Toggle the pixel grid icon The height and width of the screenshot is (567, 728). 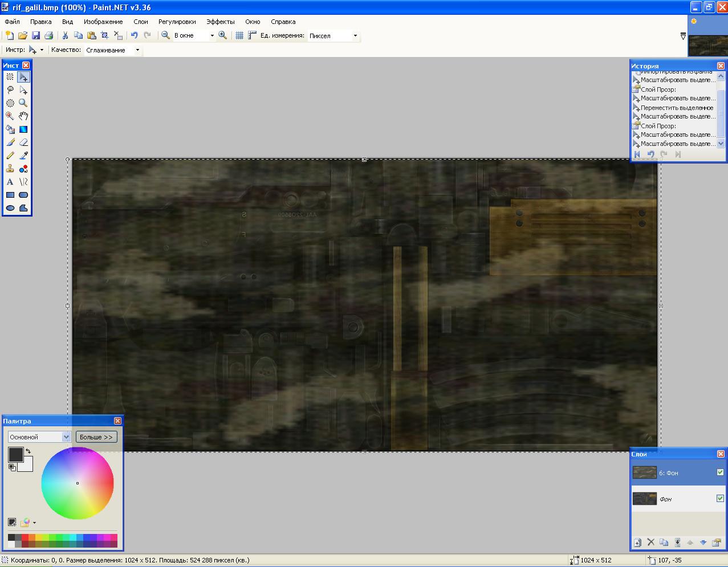tap(239, 35)
